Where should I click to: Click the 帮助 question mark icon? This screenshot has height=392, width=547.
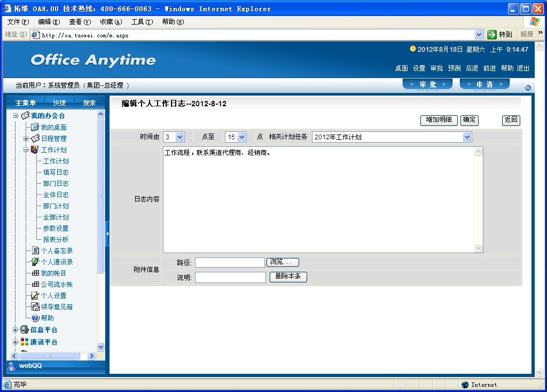click(35, 318)
